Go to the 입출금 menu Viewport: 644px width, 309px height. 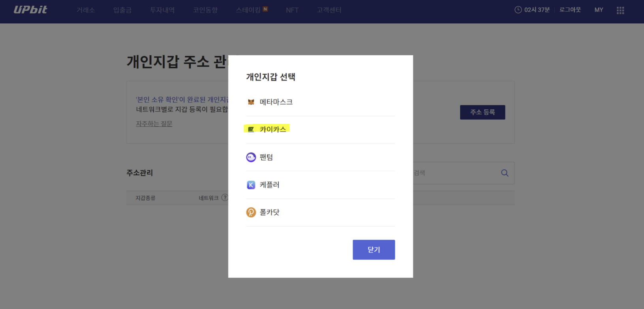[122, 10]
